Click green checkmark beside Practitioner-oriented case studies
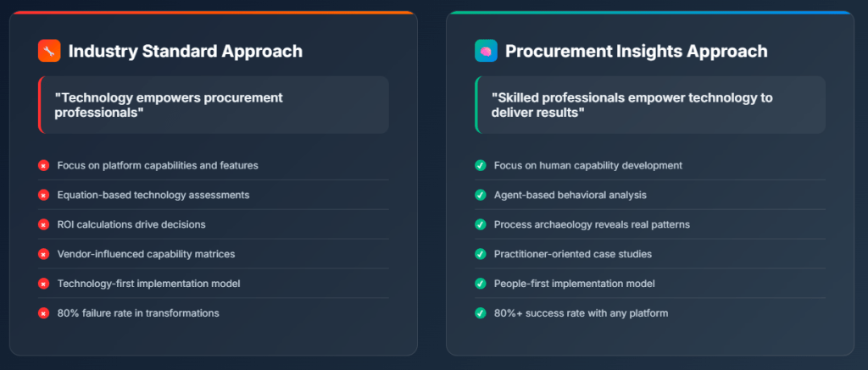Screen dimensions: 868x370 [480, 254]
